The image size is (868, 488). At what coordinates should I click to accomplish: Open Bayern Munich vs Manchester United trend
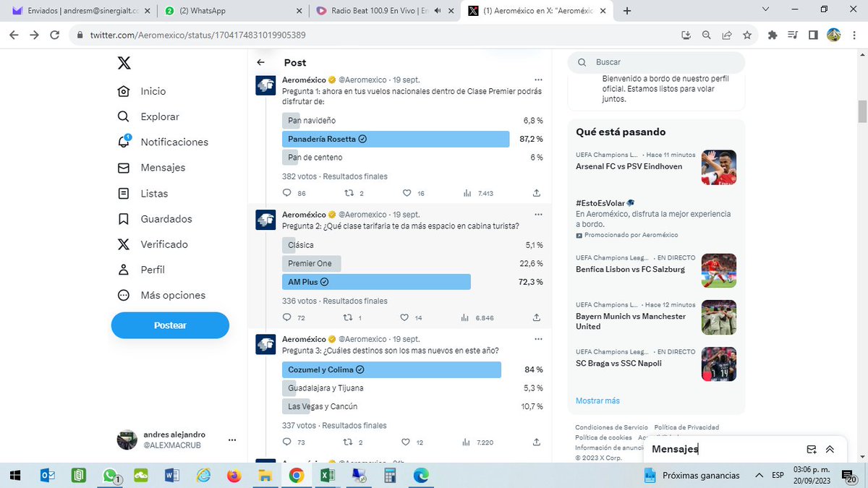(656, 317)
